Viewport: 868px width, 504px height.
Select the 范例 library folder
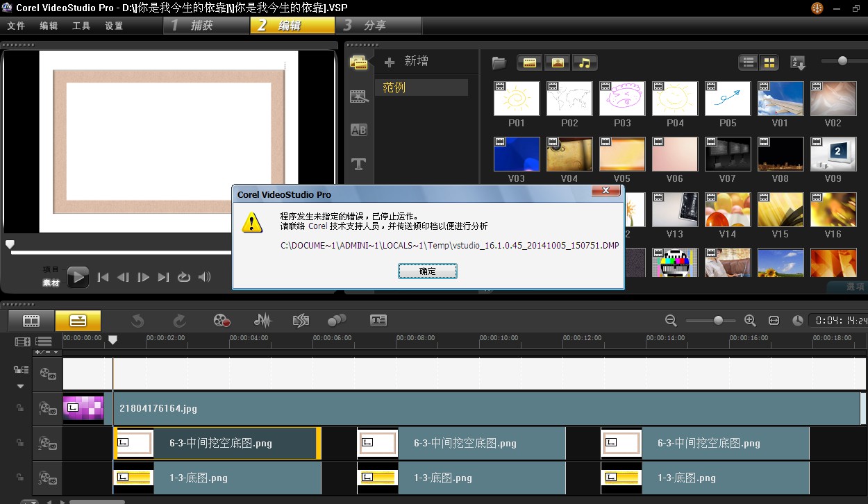point(422,87)
